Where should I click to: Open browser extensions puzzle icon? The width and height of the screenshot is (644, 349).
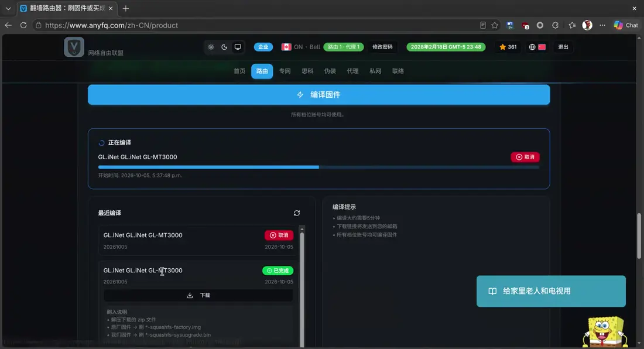pos(555,25)
